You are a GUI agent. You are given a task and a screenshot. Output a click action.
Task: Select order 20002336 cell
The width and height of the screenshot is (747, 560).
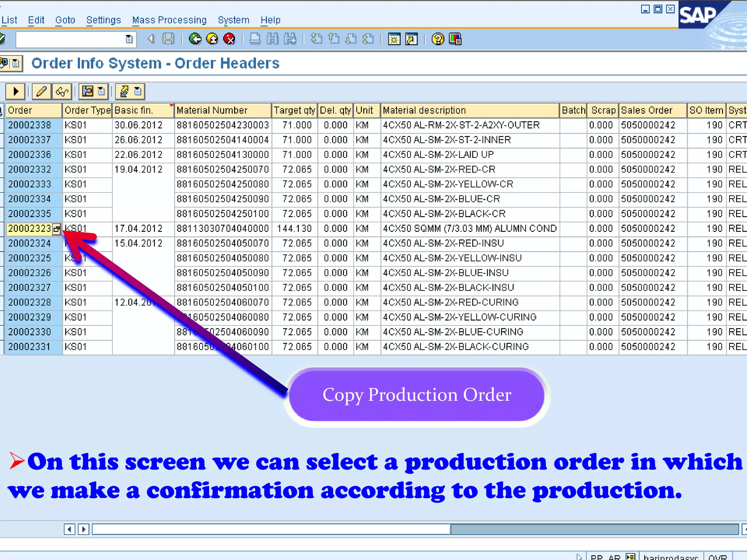pyautogui.click(x=34, y=155)
